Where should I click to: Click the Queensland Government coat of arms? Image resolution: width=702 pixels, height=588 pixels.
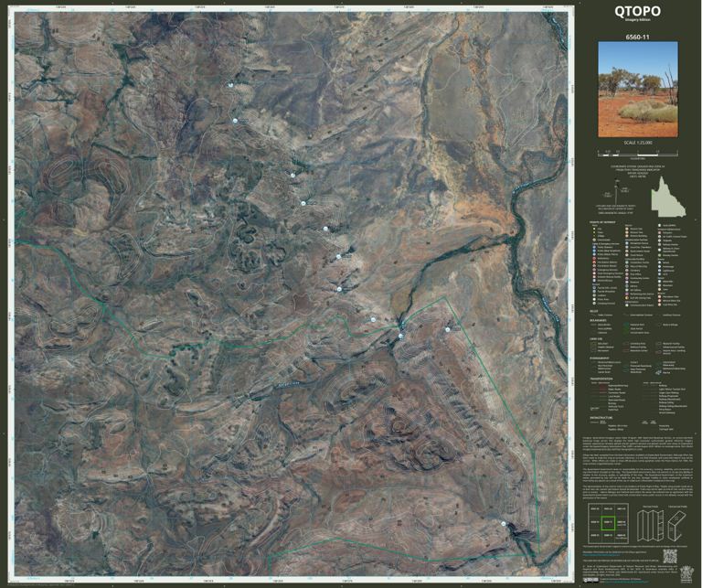pyautogui.click(x=686, y=574)
